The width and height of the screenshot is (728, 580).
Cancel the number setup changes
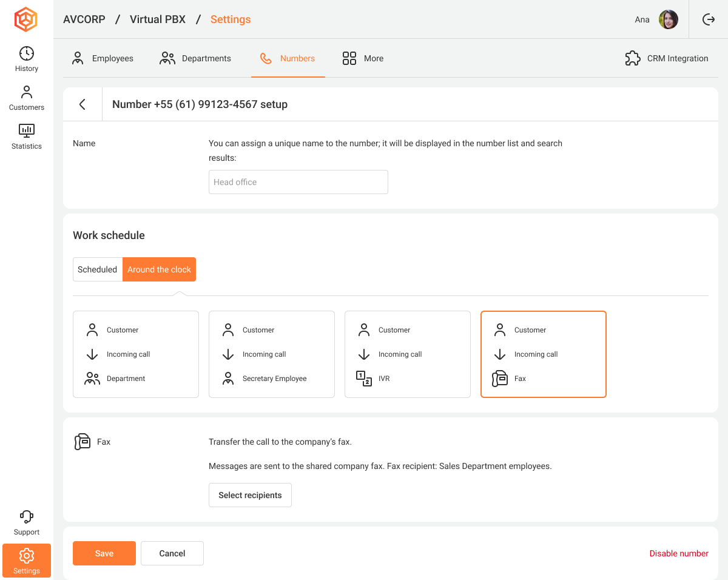tap(172, 553)
